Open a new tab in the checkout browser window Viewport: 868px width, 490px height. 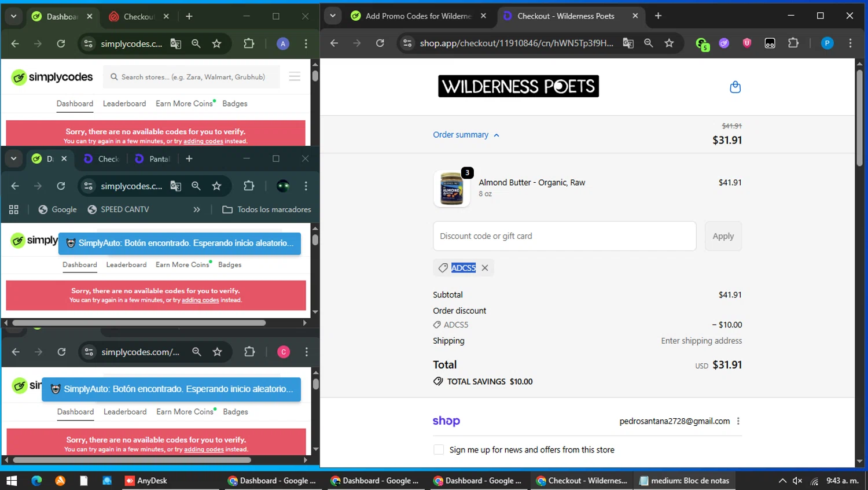[658, 16]
